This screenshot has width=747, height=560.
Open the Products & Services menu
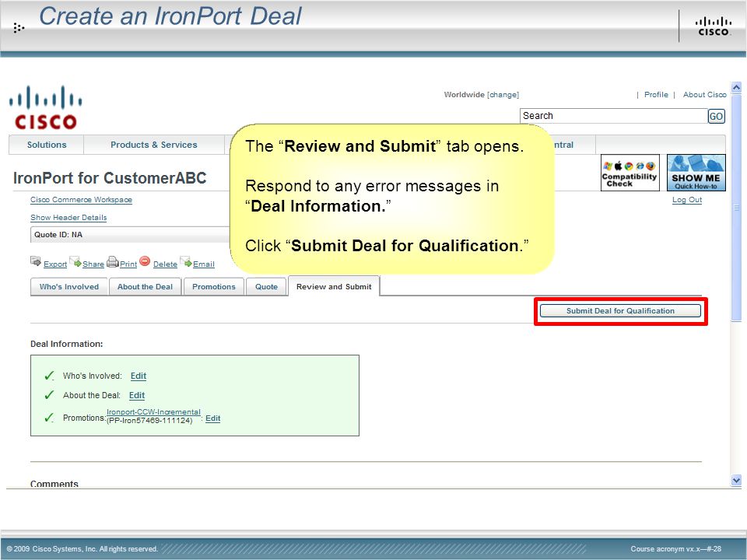tap(154, 145)
